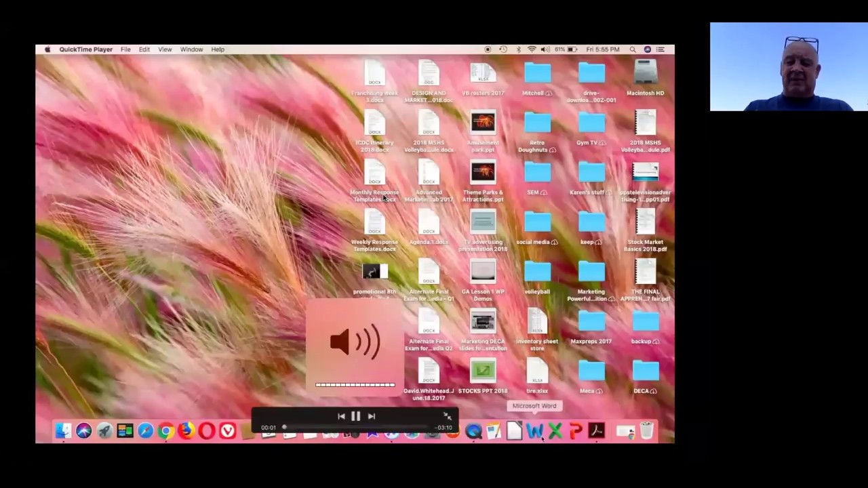Screen dimensions: 868x488
Task: Open the QuickTime Player application menu
Action: pos(86,49)
